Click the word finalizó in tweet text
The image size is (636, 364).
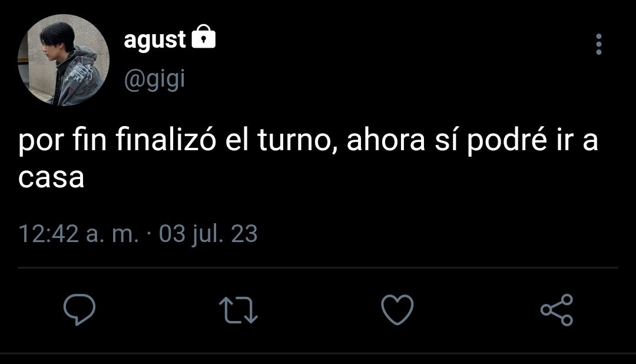[166, 140]
